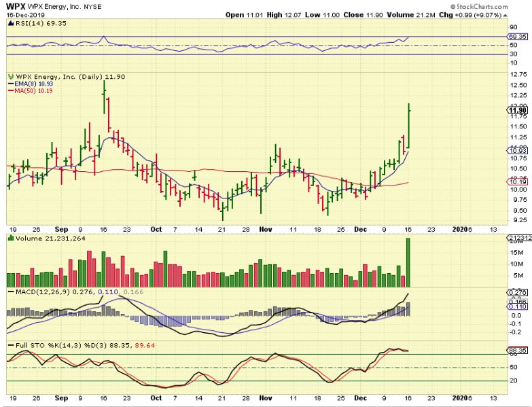Click the Volume 21,231,264 panel label
This screenshot has width=532, height=407.
[x=50, y=238]
